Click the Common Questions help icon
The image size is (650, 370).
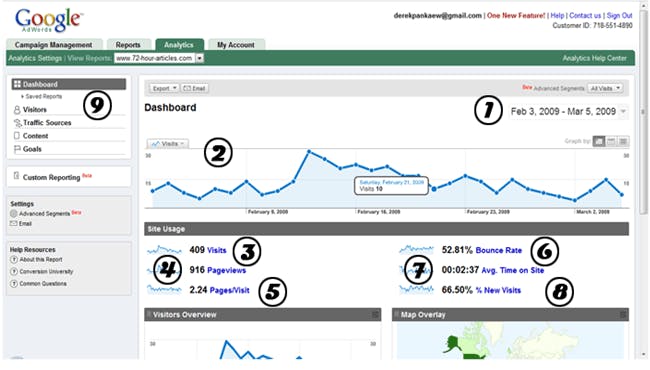pos(14,284)
